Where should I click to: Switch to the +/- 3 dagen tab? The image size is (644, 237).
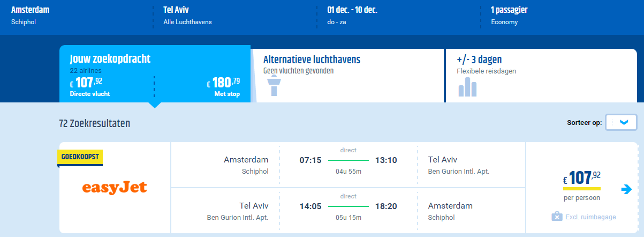click(x=541, y=75)
